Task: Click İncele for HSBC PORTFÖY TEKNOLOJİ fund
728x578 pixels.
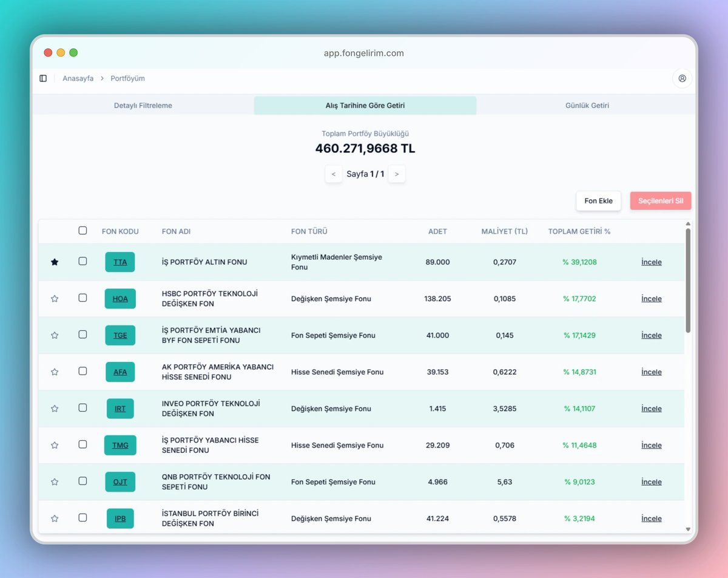Action: pos(652,299)
